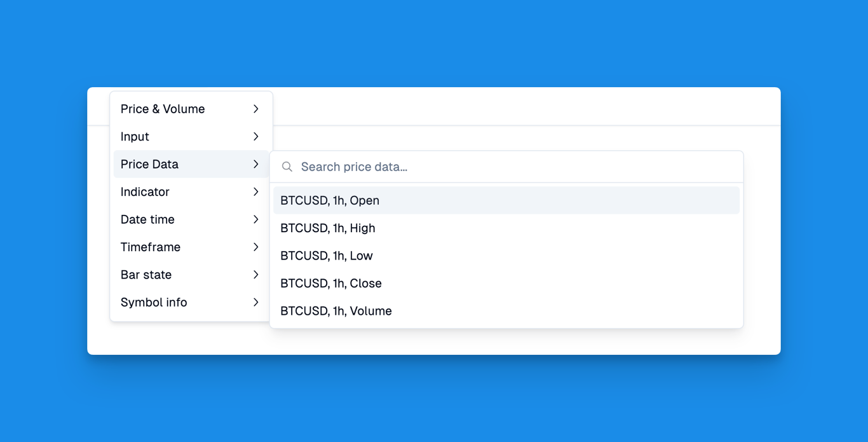Image resolution: width=868 pixels, height=442 pixels.
Task: Expand the Timeframe chevron
Action: point(256,247)
